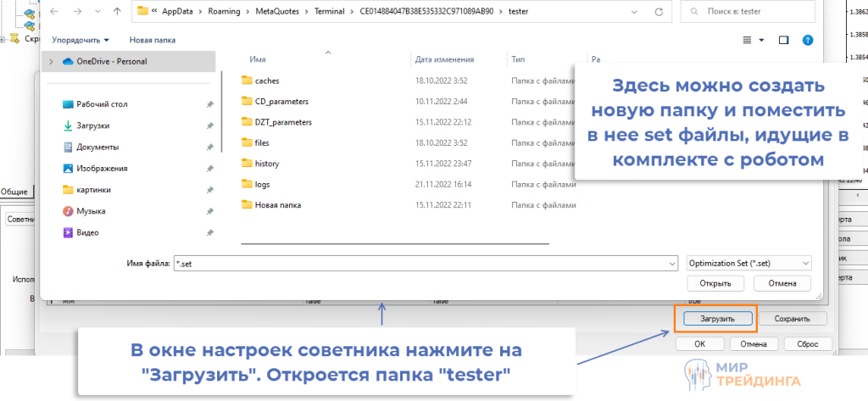Open the 'Упорядочить' menu
This screenshot has width=868, height=401.
click(81, 40)
